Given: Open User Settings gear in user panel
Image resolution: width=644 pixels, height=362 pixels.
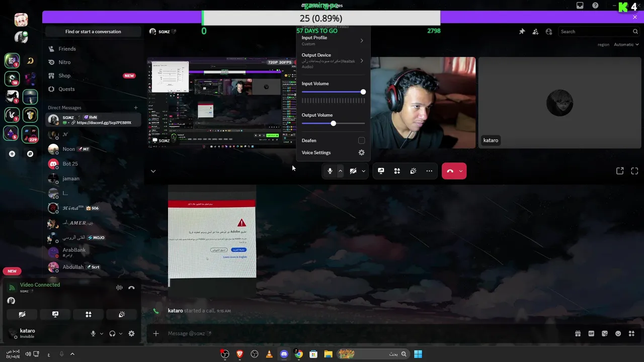Looking at the screenshot, I should pyautogui.click(x=131, y=333).
